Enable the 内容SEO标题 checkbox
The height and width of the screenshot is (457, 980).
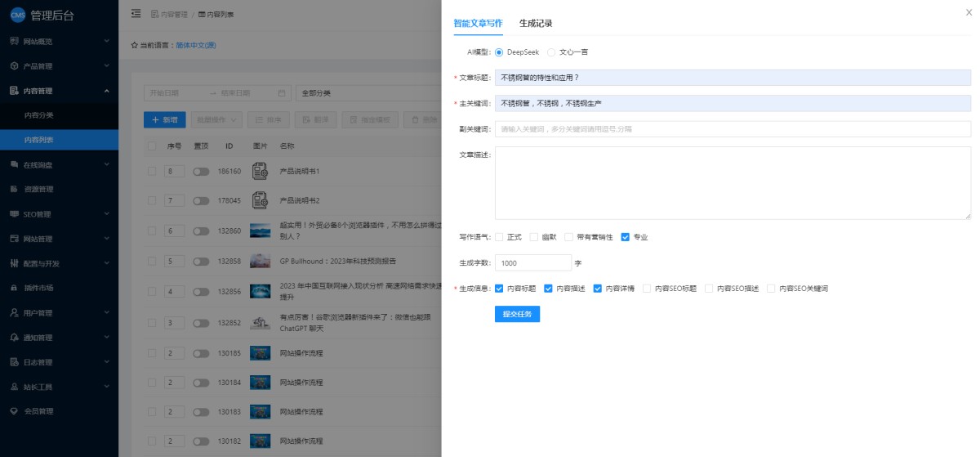(647, 289)
